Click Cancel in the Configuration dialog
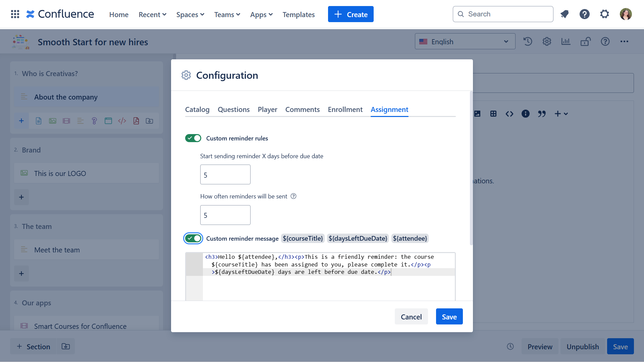This screenshot has width=644, height=362. click(411, 317)
